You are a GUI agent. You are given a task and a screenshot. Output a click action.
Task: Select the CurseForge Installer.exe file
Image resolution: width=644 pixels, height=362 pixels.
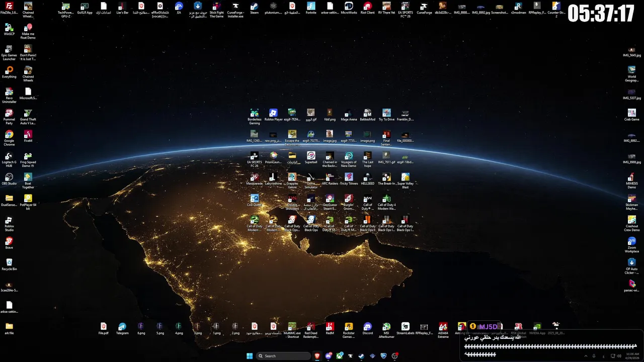[235, 10]
